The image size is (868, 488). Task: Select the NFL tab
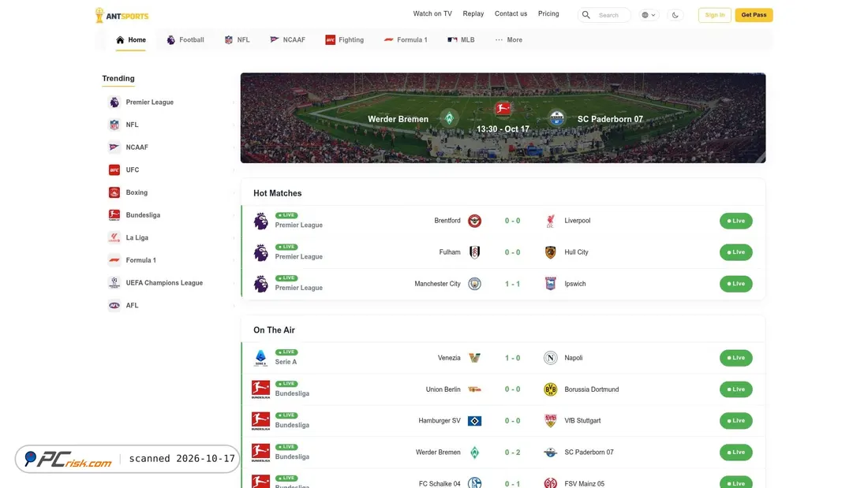click(x=237, y=40)
